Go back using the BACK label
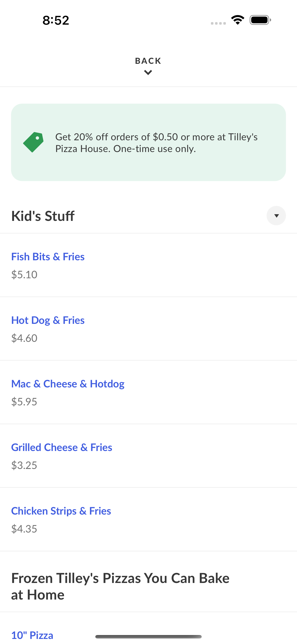This screenshot has width=297, height=644. click(x=148, y=61)
